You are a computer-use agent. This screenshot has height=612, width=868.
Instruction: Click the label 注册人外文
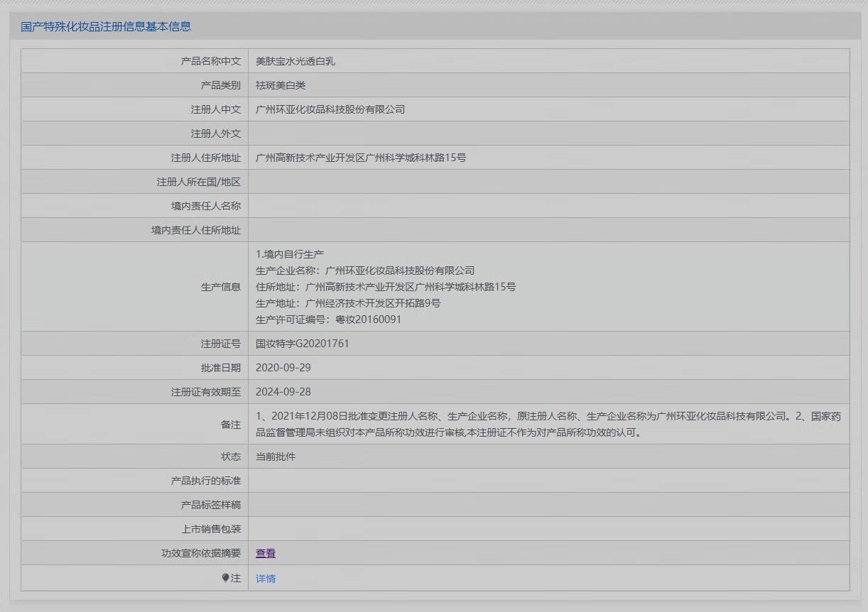[x=216, y=133]
